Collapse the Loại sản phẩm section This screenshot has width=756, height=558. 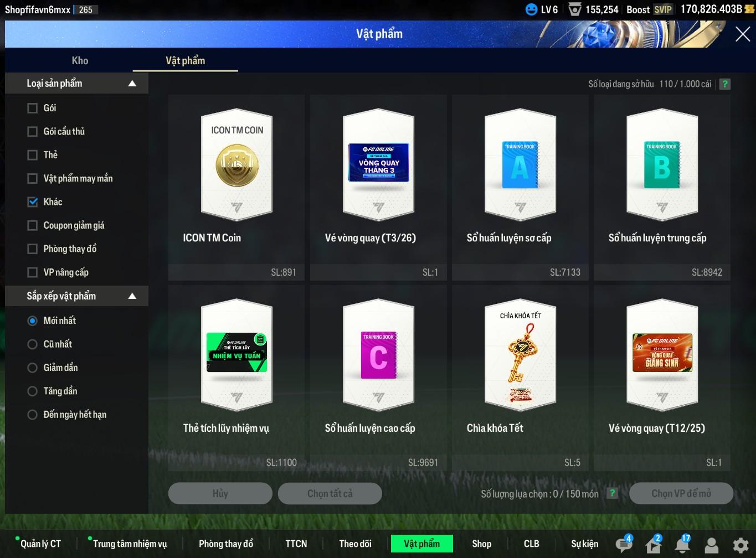[132, 84]
